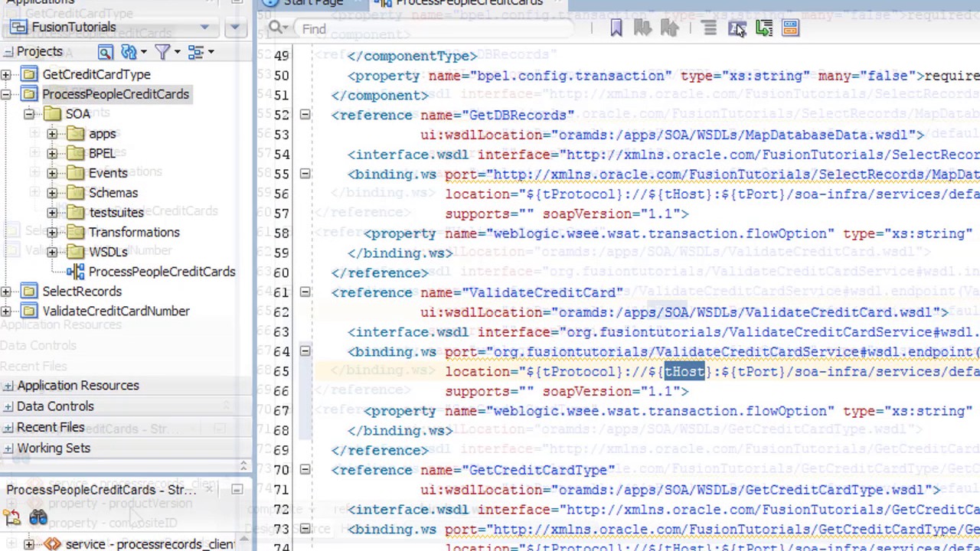
Task: Click the GetCreditCardType project icon
Action: tap(29, 74)
